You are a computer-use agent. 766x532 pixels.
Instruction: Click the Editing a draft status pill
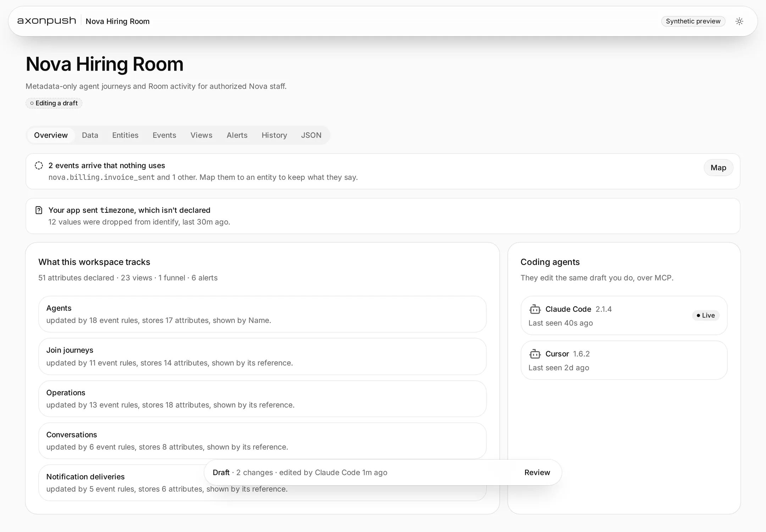click(x=54, y=103)
